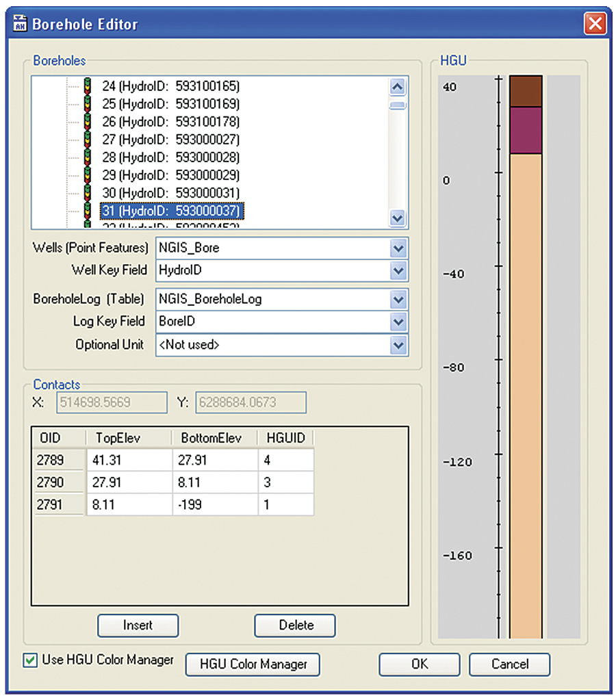Select borehole 27 (HydroID: 593000027)
The width and height of the screenshot is (616, 698).
point(171,140)
